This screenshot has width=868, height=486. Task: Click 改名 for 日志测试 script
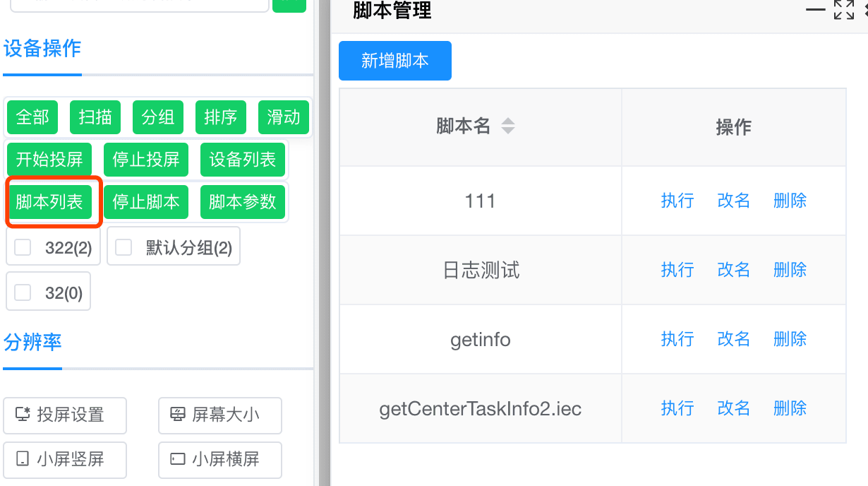734,270
